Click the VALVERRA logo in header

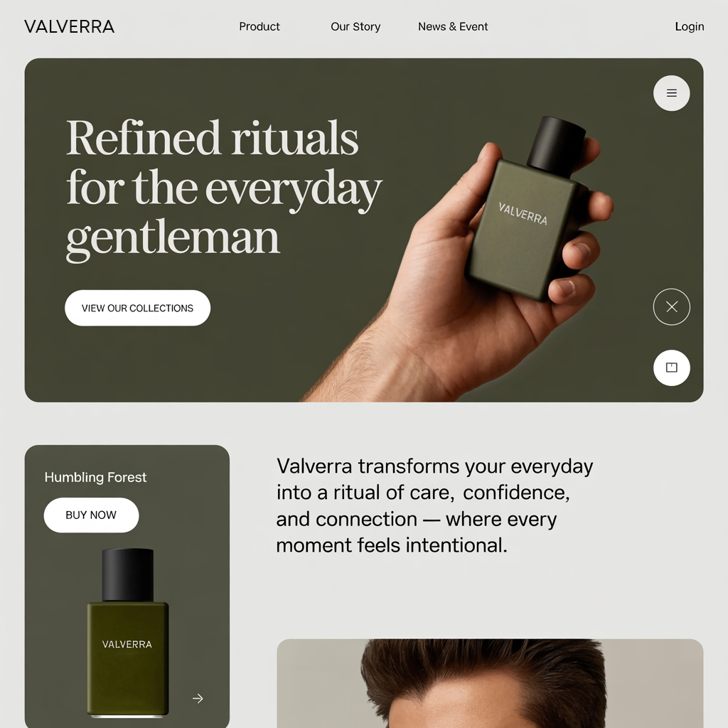[69, 27]
